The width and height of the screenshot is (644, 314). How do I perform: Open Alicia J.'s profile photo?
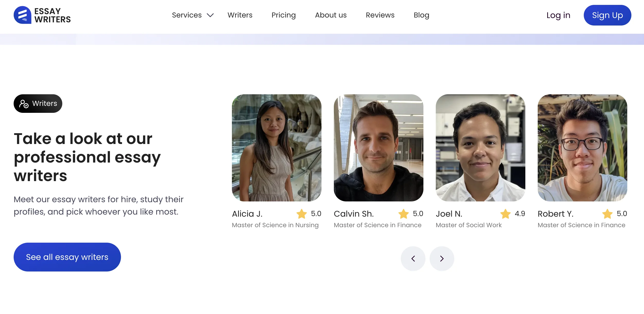(x=276, y=148)
